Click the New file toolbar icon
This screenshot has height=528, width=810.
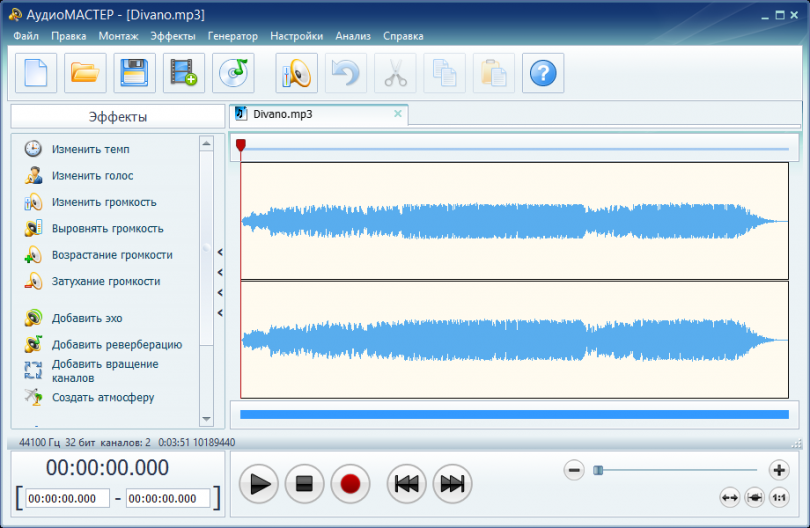35,73
